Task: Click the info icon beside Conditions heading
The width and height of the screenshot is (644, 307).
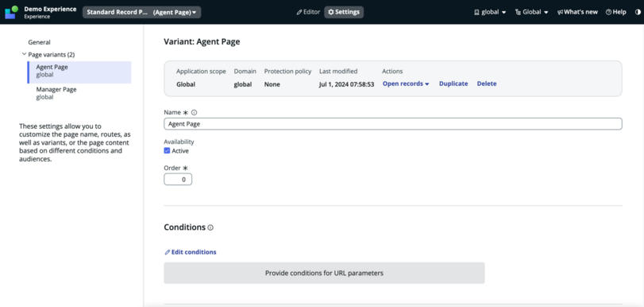Action: [210, 227]
